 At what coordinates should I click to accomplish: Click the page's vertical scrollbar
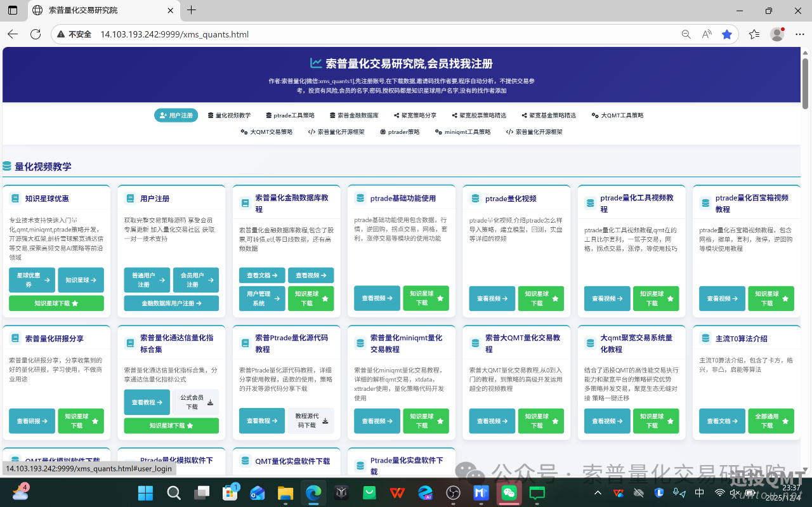coord(805,82)
